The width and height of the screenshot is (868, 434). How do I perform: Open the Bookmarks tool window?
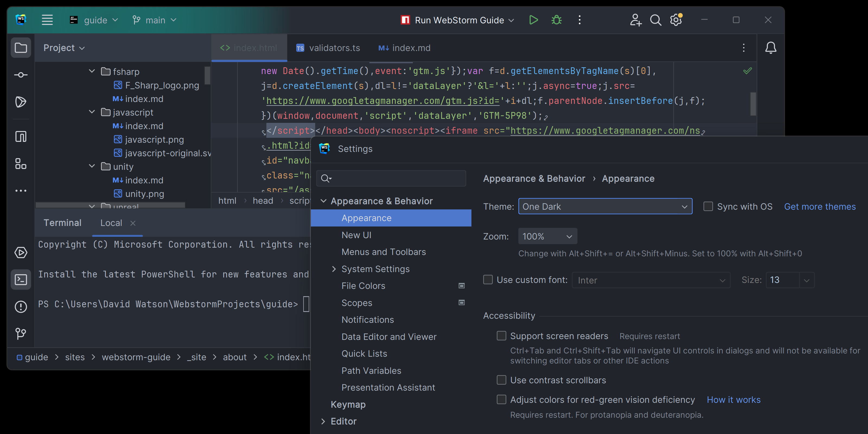pyautogui.click(x=21, y=136)
